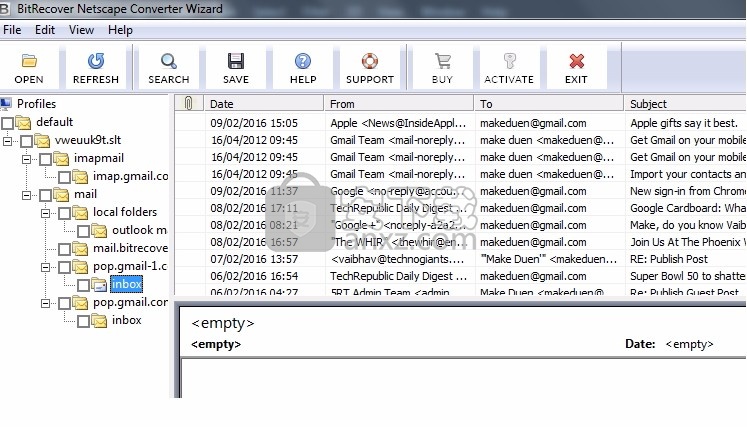Collapse the imapmail tree node
The width and height of the screenshot is (747, 427).
pos(27,159)
